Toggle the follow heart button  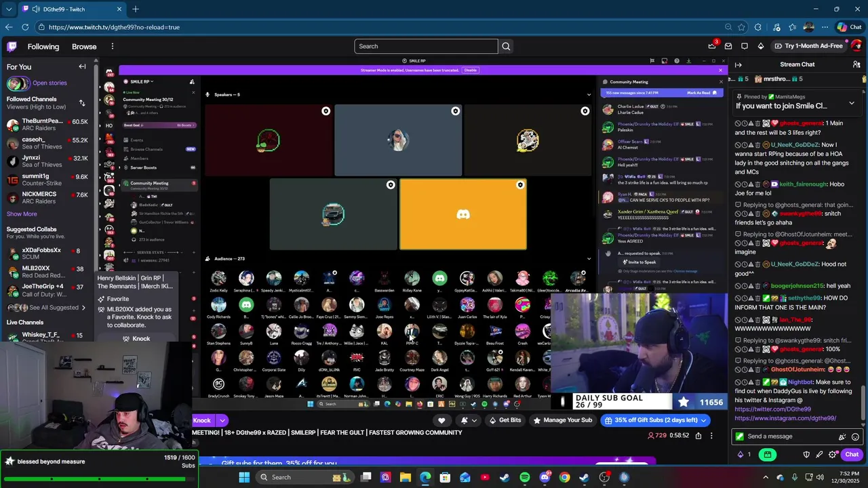[441, 420]
